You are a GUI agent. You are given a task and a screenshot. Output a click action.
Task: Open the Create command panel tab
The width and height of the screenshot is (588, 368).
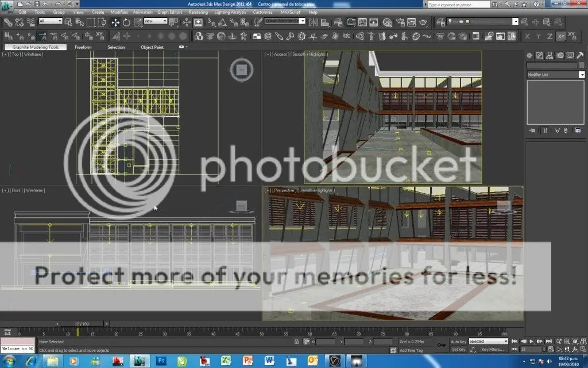coord(531,56)
